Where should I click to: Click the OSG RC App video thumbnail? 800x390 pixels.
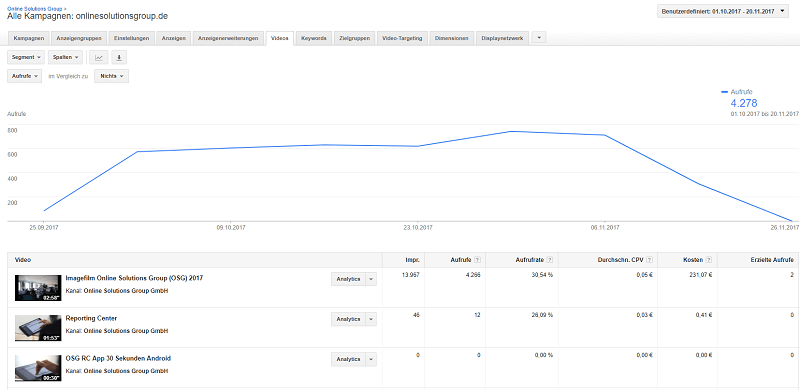click(x=38, y=368)
